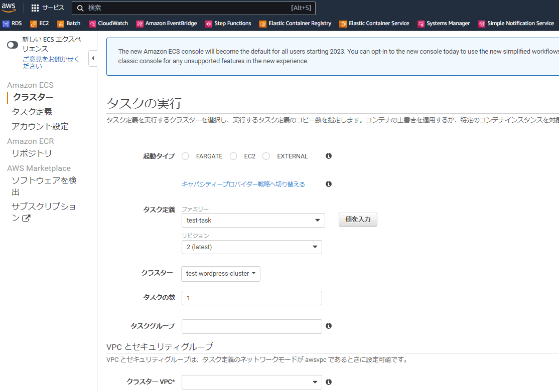Open サブスクリプション in the sidebar
The image size is (559, 392).
pos(44,212)
